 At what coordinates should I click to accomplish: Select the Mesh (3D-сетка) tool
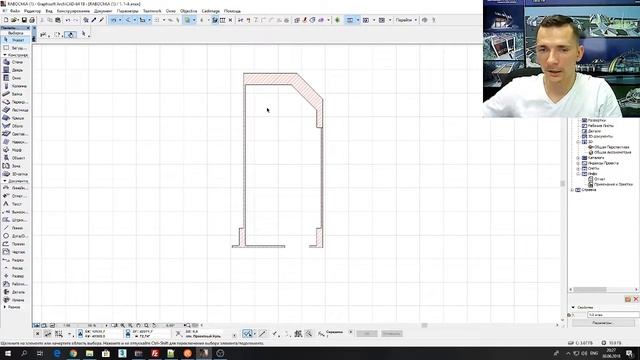point(15,174)
